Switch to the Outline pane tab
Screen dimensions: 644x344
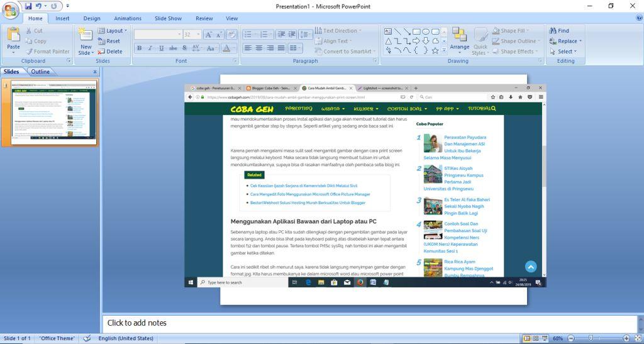coord(40,72)
